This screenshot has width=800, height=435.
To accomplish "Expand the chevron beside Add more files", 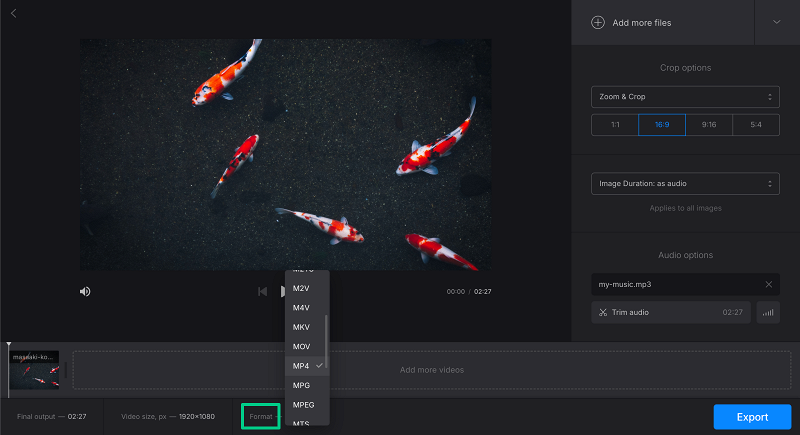I will pos(777,22).
